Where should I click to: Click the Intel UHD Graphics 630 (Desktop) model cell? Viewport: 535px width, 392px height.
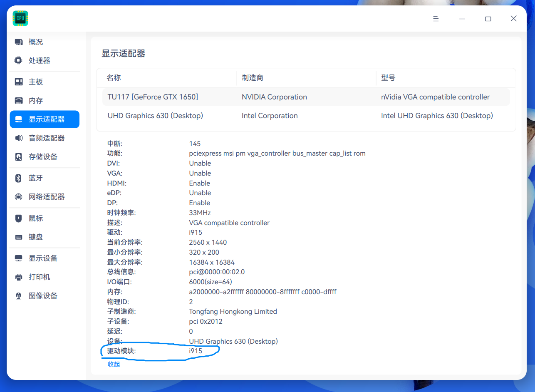point(437,116)
